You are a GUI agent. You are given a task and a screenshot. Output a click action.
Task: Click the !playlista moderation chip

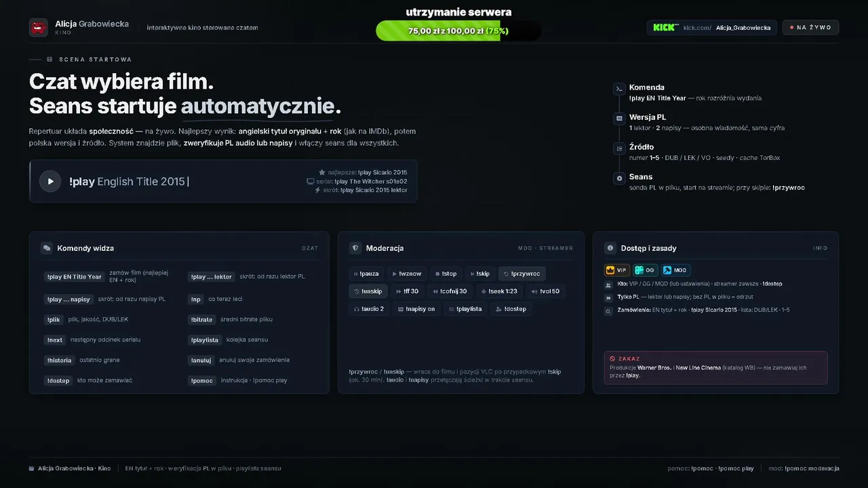point(465,308)
